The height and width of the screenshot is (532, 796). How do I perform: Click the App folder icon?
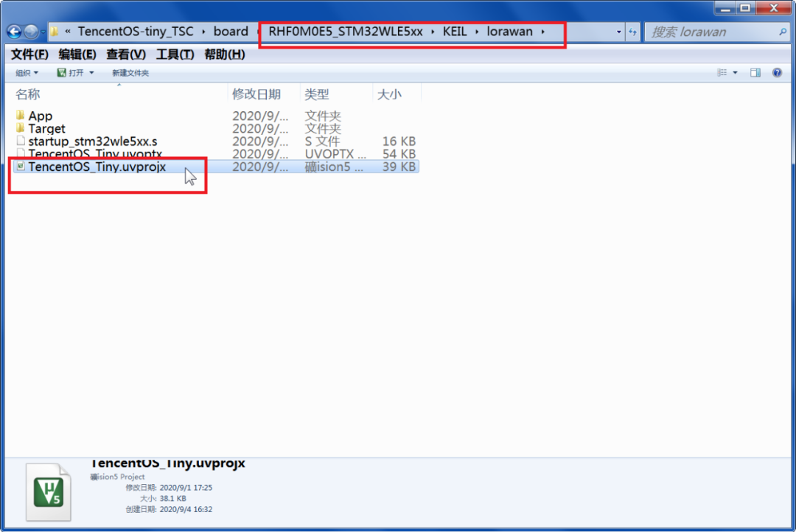[x=21, y=115]
